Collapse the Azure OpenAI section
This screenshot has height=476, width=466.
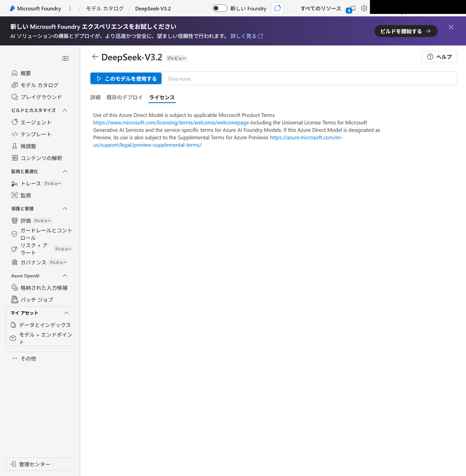[65, 276]
